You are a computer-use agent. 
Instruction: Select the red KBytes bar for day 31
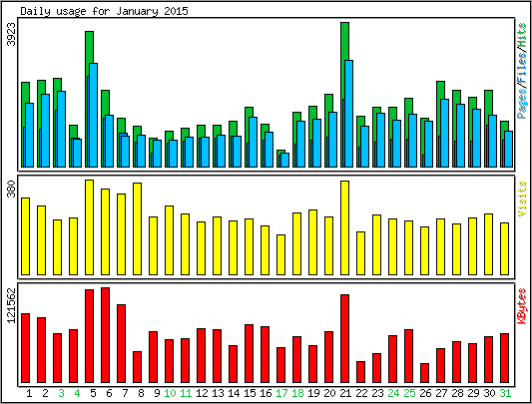[504, 358]
